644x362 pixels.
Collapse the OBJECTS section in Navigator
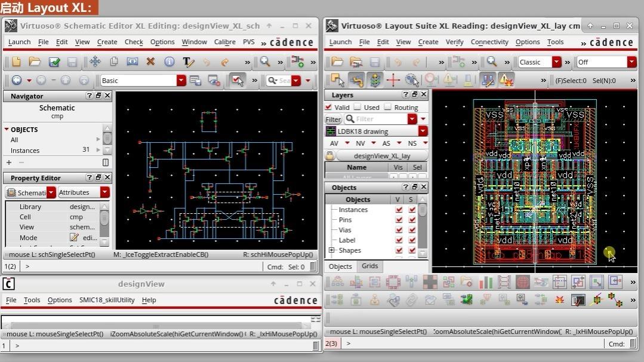point(7,129)
